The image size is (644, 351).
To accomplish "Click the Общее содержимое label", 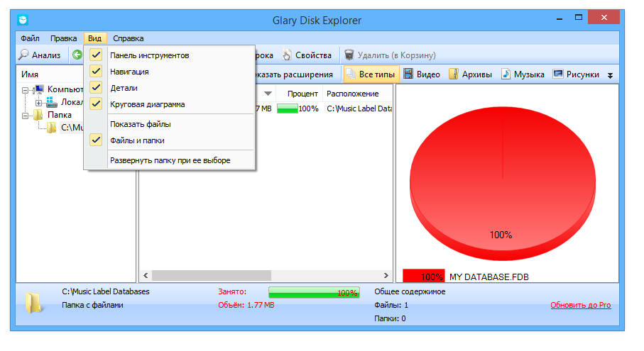I will (410, 291).
